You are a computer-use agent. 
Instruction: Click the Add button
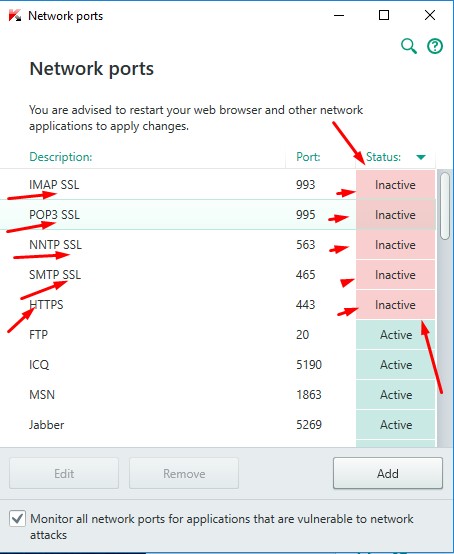[388, 473]
